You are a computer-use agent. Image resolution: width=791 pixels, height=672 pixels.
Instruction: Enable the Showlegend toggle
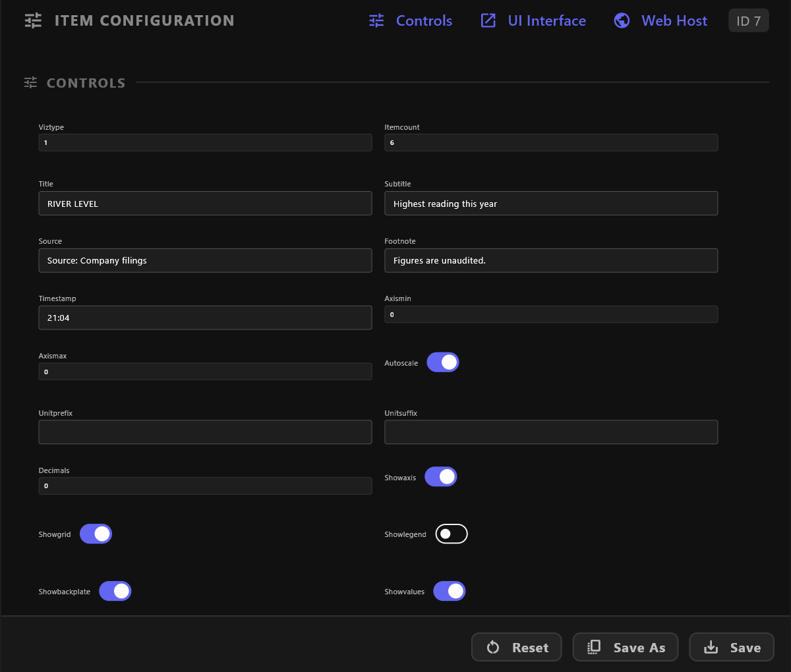point(452,534)
